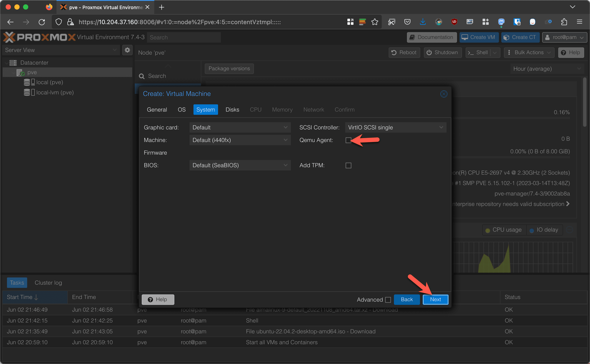Open the browser extensions puzzle icon
590x364 pixels.
(x=564, y=22)
